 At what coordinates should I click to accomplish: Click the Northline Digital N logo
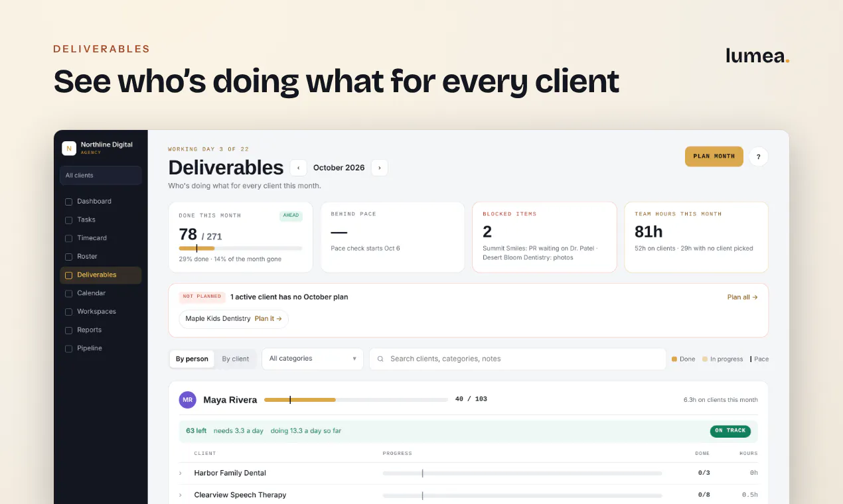point(69,149)
